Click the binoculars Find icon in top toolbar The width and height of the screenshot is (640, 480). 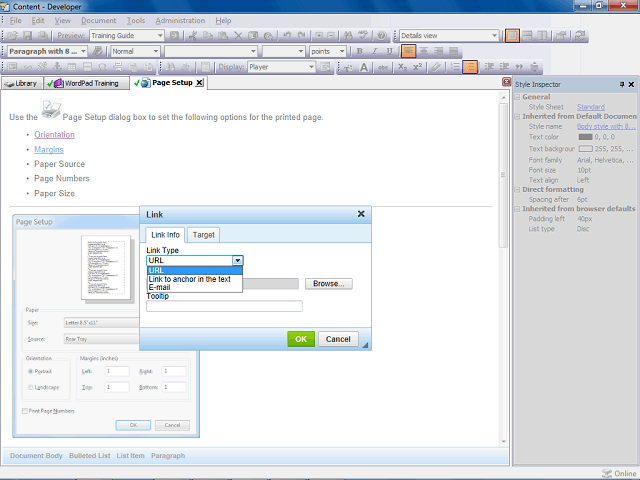(348, 36)
